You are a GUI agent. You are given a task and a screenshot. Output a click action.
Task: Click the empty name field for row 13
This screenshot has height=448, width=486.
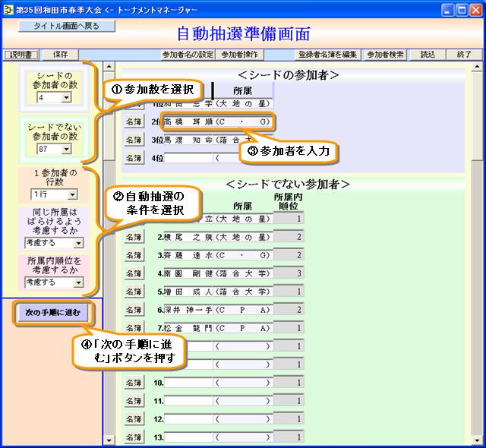click(x=188, y=437)
